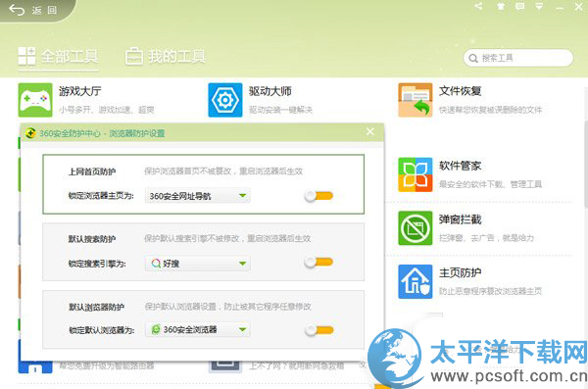Switch to the 全部工具 tab
The image size is (588, 389).
tap(58, 57)
